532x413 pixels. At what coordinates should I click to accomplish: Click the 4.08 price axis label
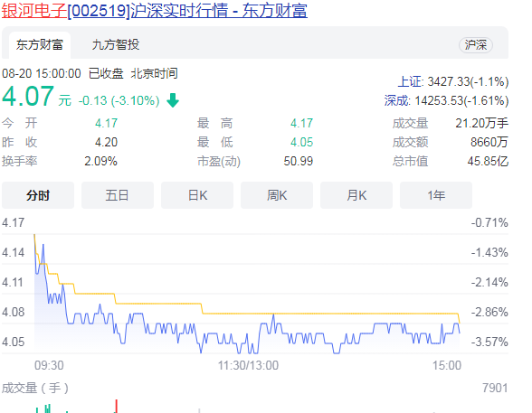(x=14, y=312)
